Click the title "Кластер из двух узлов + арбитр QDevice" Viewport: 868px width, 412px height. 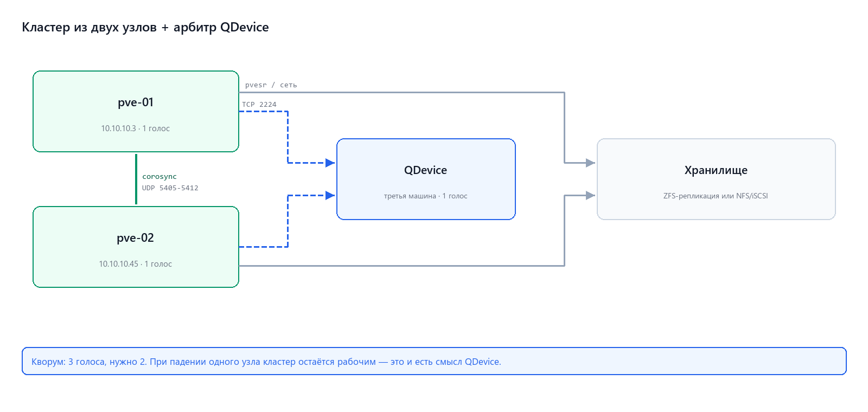(x=145, y=27)
